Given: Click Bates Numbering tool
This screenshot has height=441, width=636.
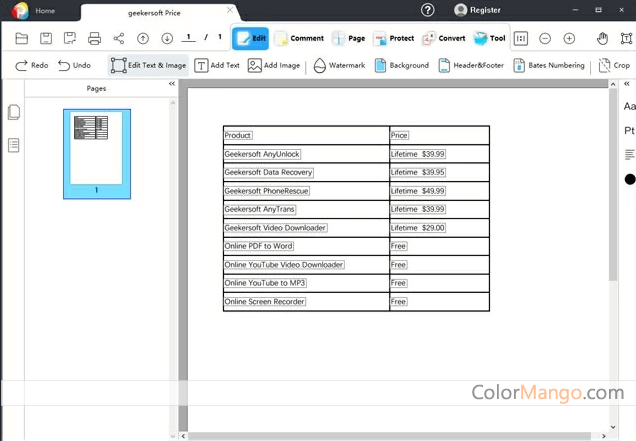Looking at the screenshot, I should 549,65.
